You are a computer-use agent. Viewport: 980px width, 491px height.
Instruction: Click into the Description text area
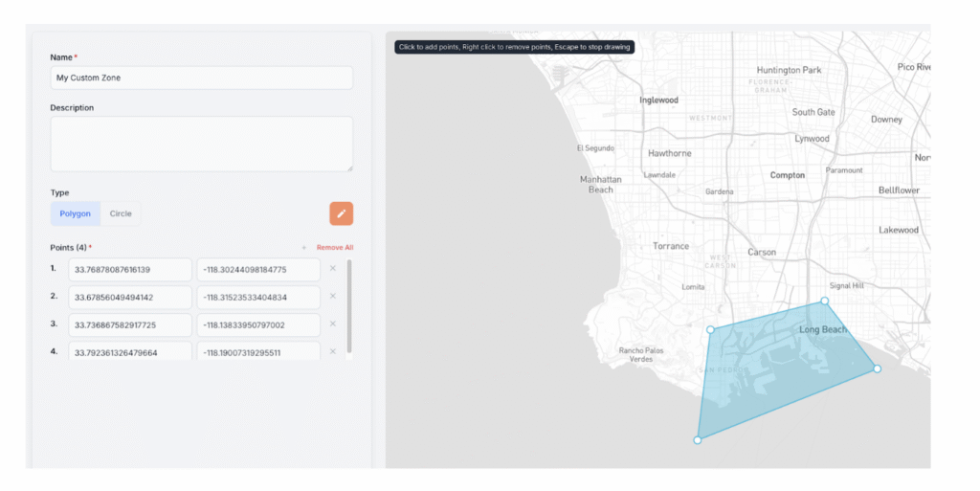point(201,144)
